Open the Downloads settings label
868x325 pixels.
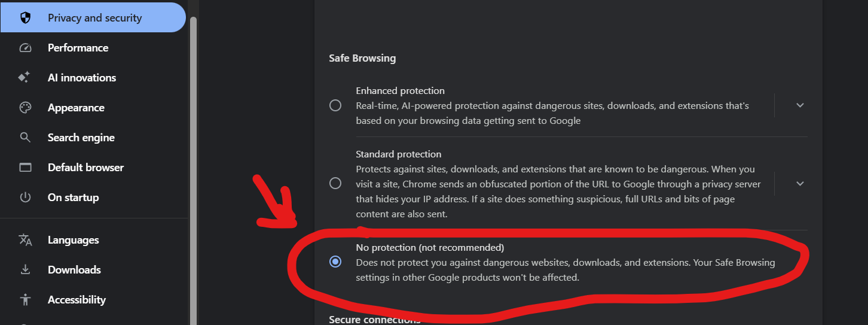[x=74, y=270]
